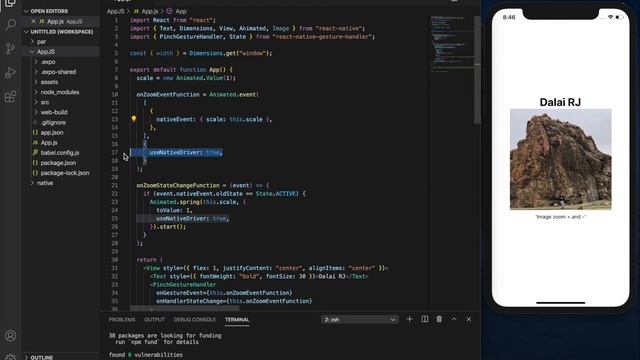Click AppJS in the breadcrumb path
Viewport: 640px width, 360px height.
pos(116,11)
